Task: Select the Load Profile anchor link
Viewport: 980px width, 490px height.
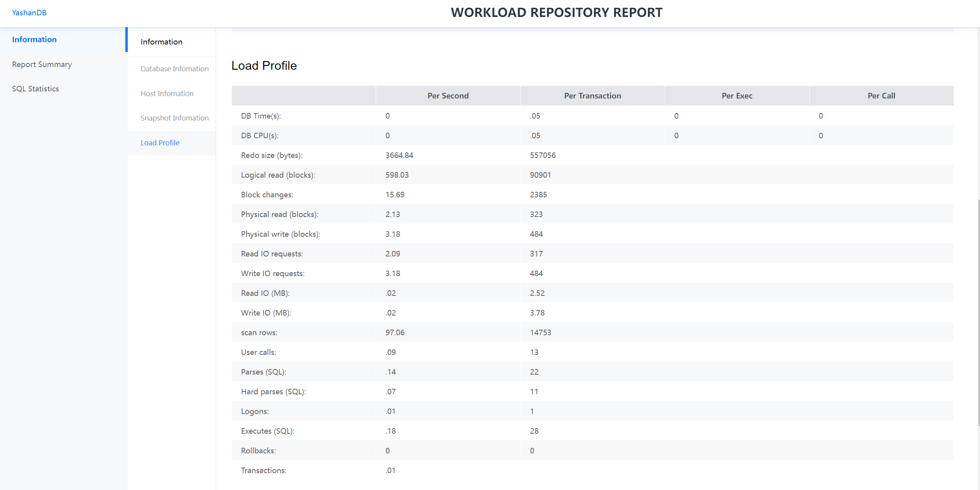Action: coord(160,143)
